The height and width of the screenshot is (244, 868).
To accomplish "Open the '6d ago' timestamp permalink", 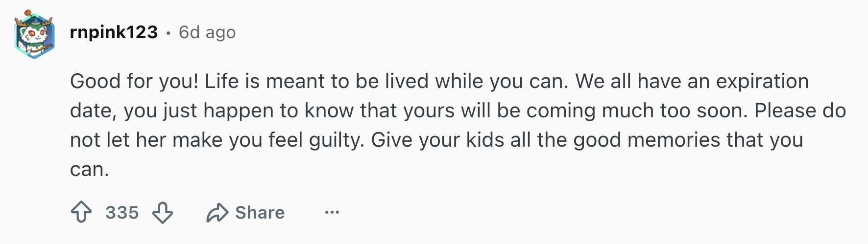I will pos(207,32).
